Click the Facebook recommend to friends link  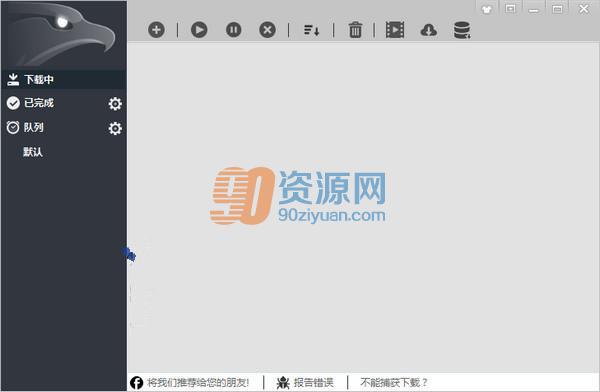point(190,382)
